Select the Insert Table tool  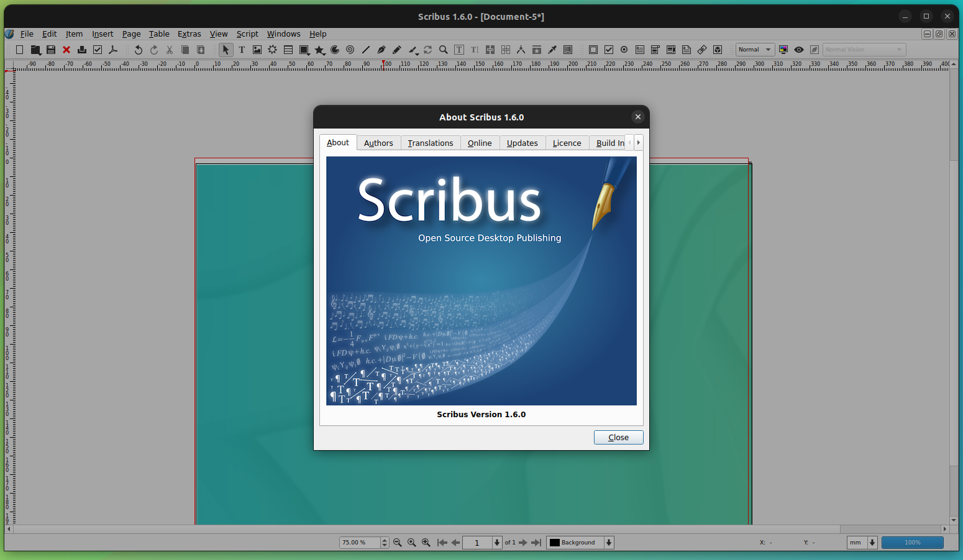287,49
